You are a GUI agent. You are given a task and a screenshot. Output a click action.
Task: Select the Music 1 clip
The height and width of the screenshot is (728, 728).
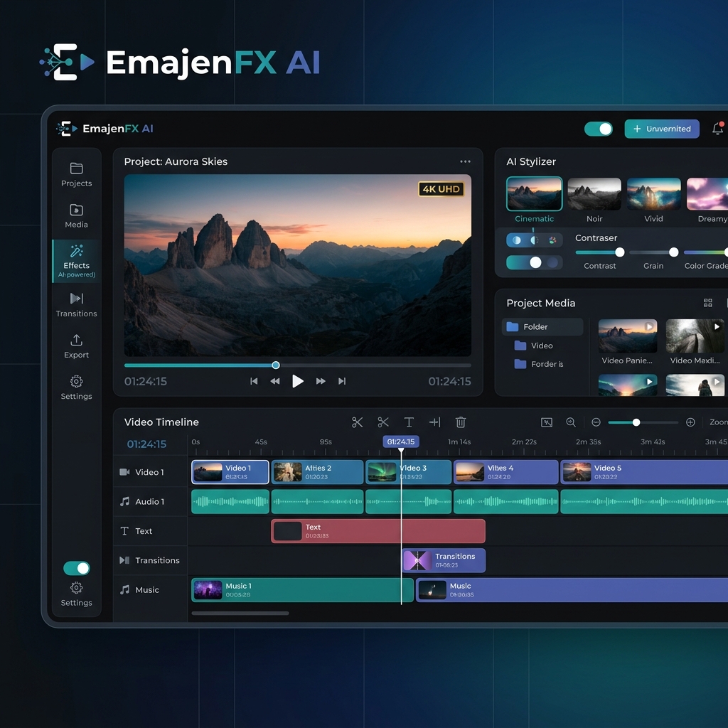pos(302,590)
